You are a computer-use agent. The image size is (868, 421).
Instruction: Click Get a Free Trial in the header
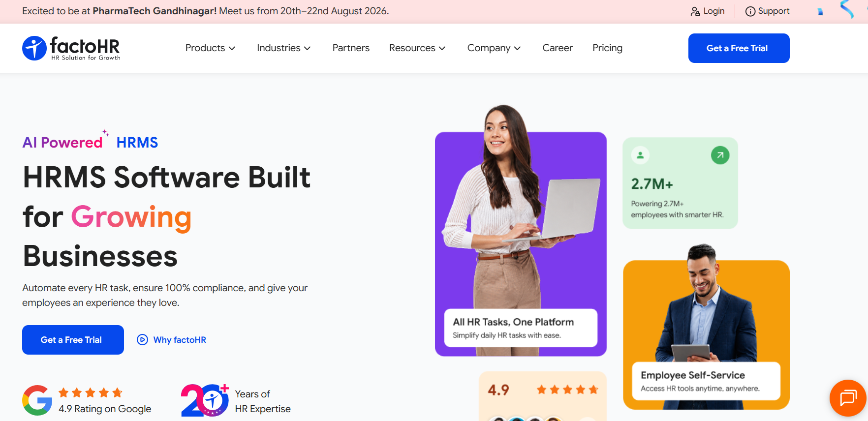739,48
